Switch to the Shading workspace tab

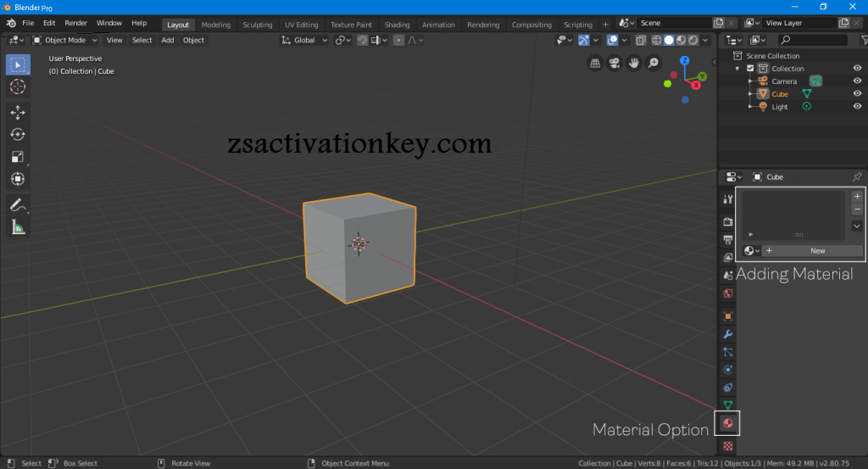pos(397,25)
